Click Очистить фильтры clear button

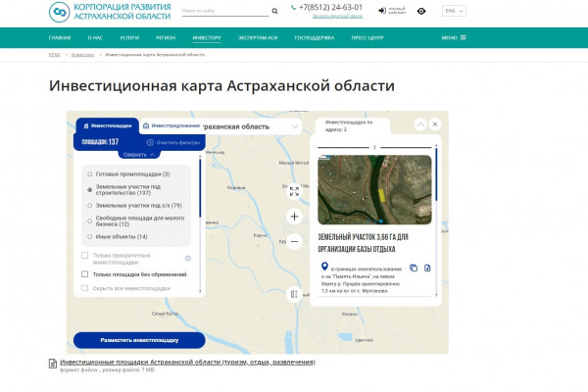173,142
